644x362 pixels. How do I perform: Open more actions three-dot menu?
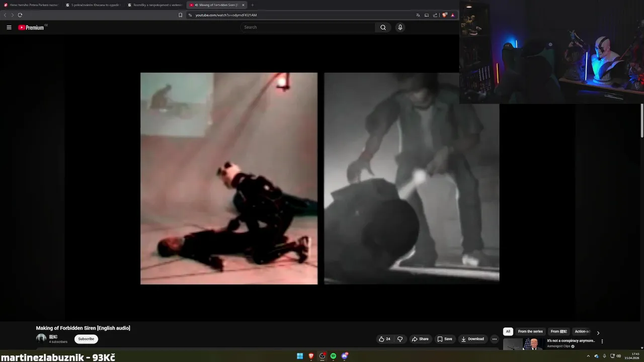point(495,339)
